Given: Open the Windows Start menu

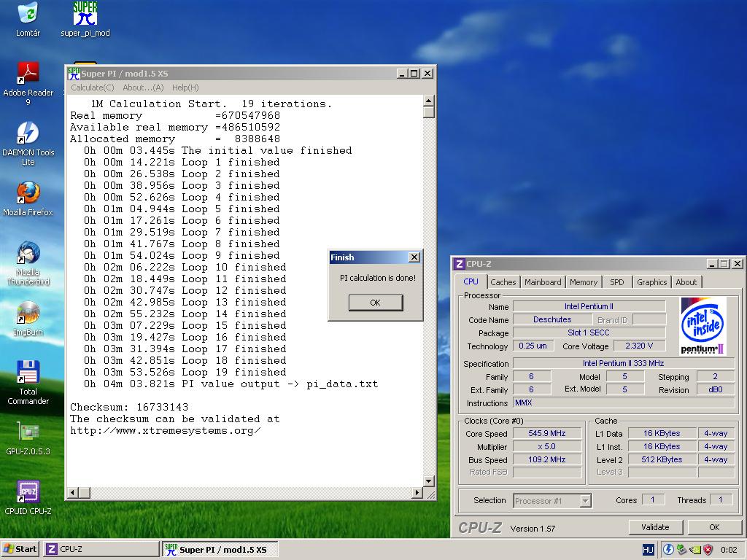Looking at the screenshot, I should pos(20,549).
